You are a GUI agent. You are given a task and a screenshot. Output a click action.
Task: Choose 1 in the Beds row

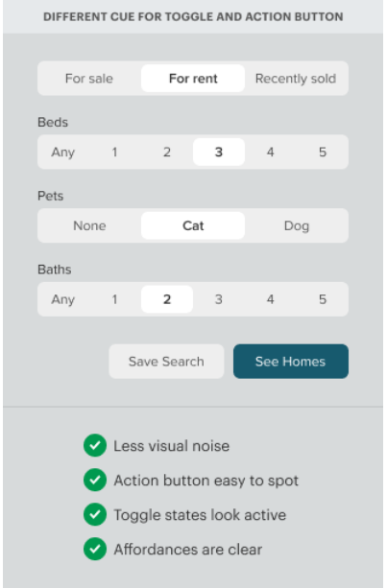coord(115,152)
